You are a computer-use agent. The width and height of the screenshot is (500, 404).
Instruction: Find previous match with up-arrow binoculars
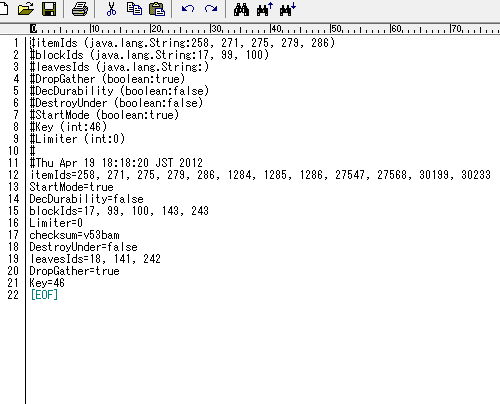coord(265,9)
